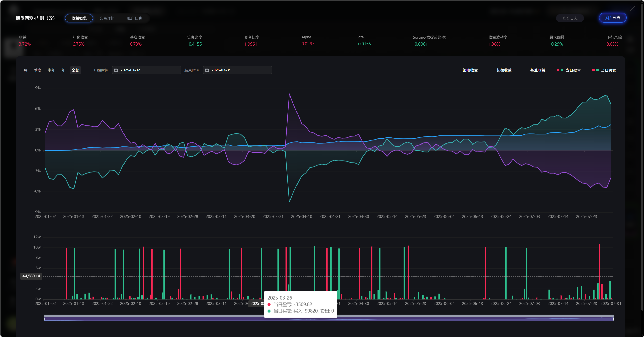Click the title 期货回测-内侧（改）
644x337 pixels.
pyautogui.click(x=35, y=18)
